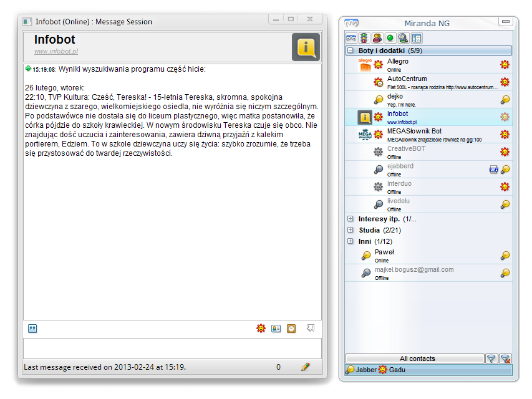532x399 pixels.
Task: Click the Jabber bulb icon right of ejabberd
Action: [x=505, y=170]
